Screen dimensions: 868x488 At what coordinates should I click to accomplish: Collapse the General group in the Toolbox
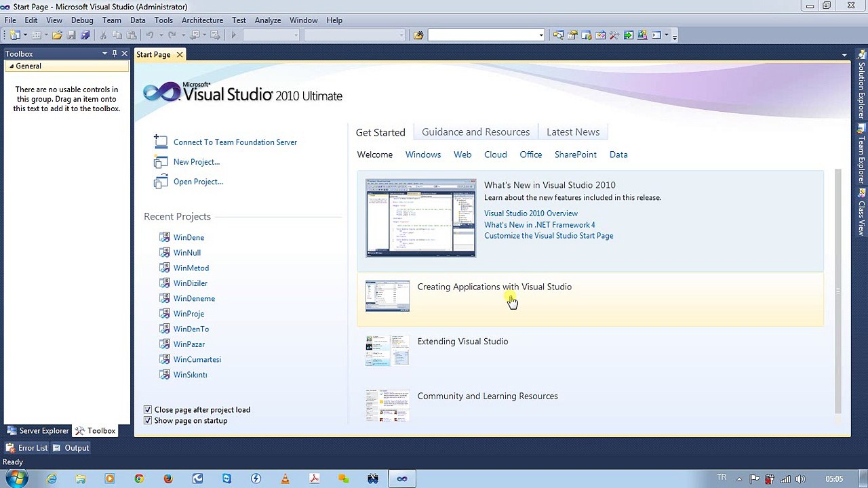click(x=12, y=66)
